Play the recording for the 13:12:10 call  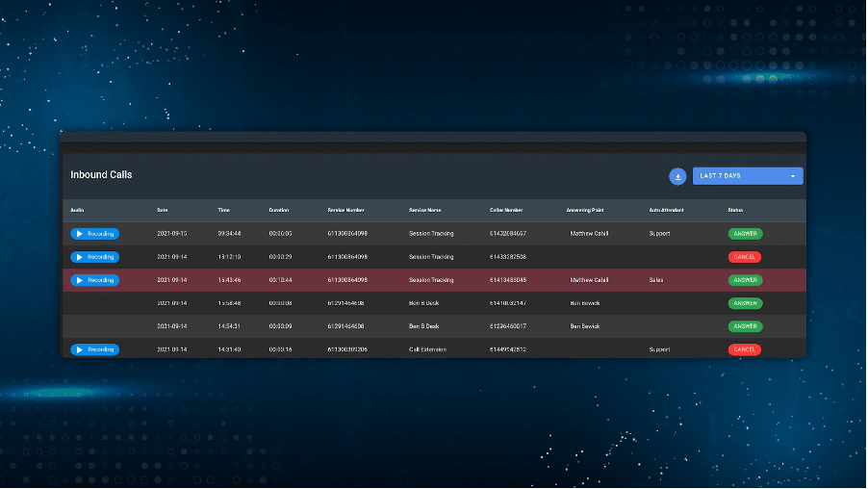coord(94,257)
